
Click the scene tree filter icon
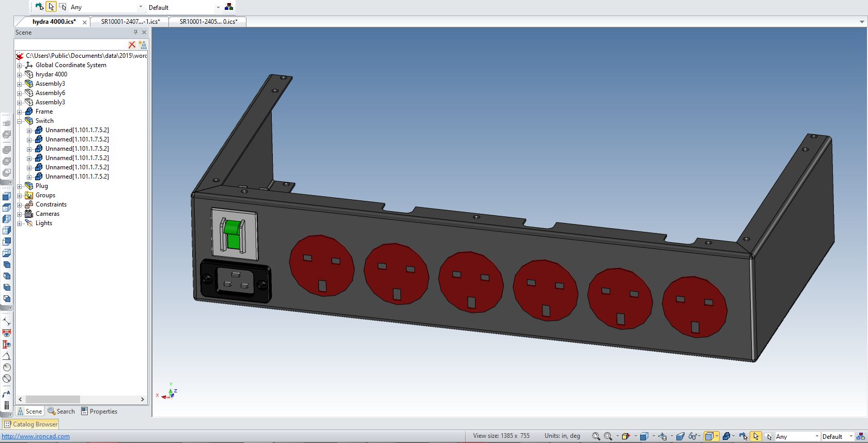click(143, 45)
